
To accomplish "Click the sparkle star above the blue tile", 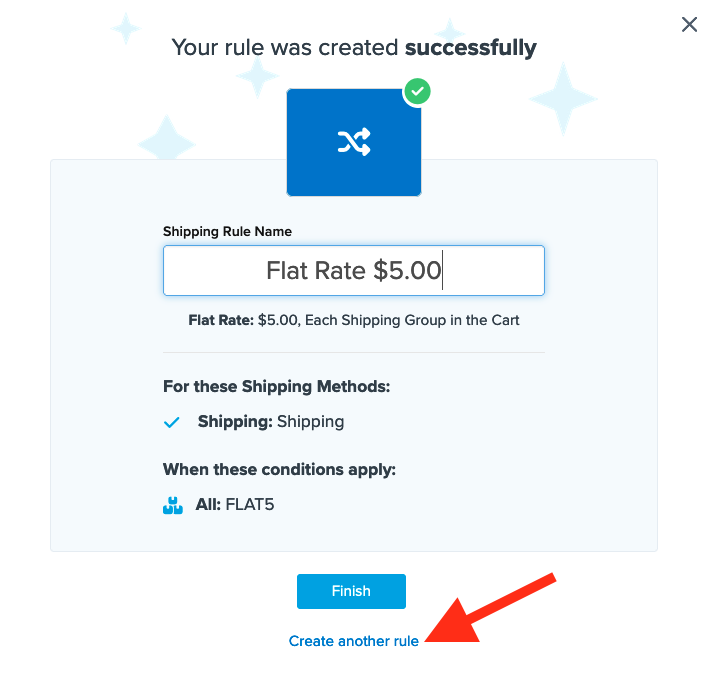I will (258, 75).
